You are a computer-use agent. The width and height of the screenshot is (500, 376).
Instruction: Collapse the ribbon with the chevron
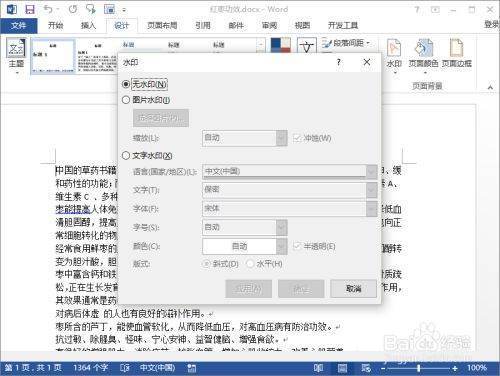[x=490, y=87]
